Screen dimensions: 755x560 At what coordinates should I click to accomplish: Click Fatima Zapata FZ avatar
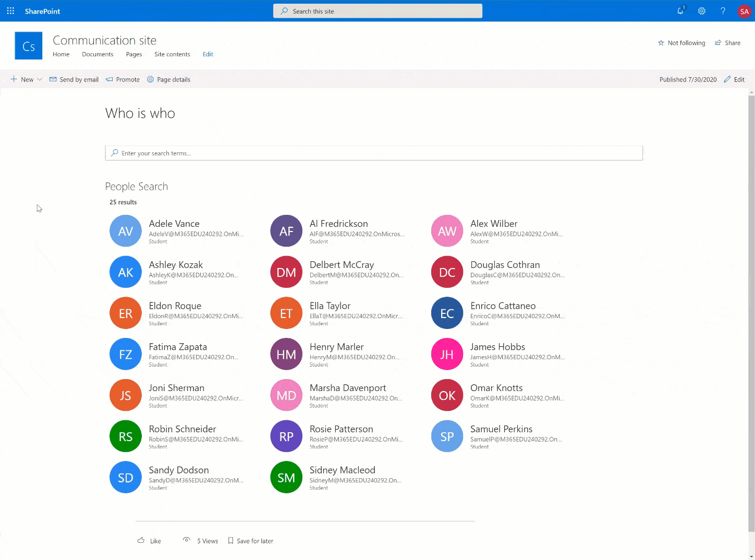(126, 354)
